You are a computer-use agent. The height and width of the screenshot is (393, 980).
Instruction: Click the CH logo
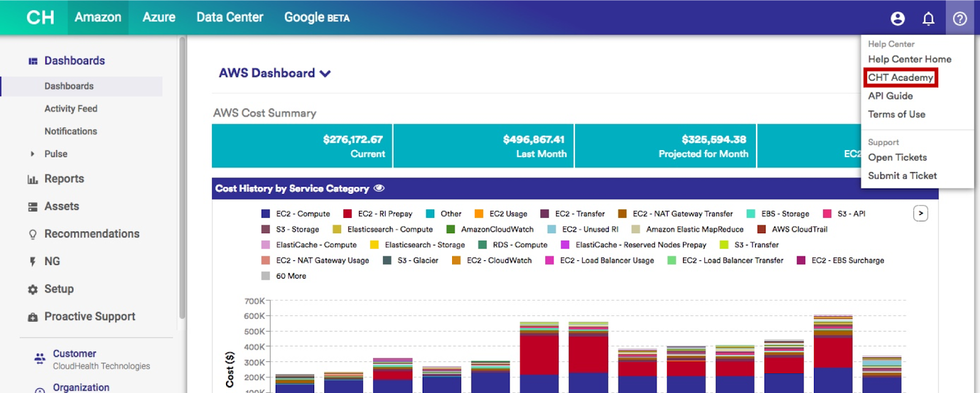(40, 17)
